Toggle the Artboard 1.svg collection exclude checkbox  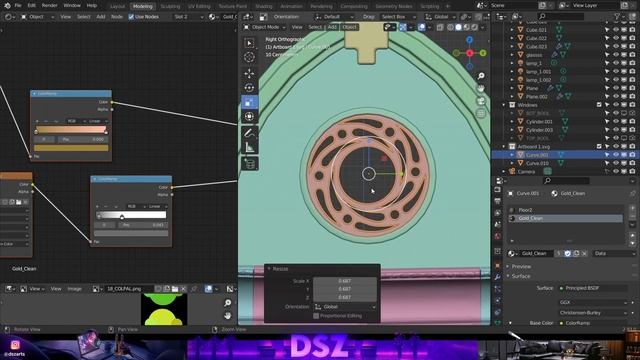pos(599,146)
